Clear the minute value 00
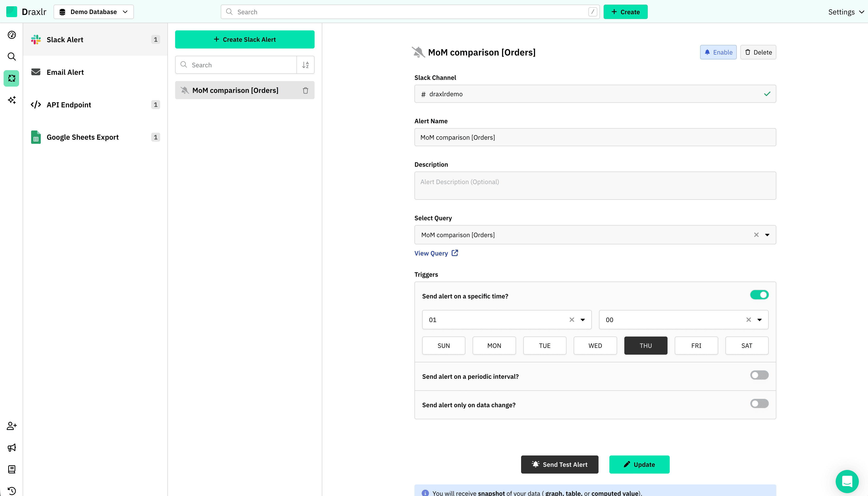Viewport: 868px width, 496px height. [749, 320]
